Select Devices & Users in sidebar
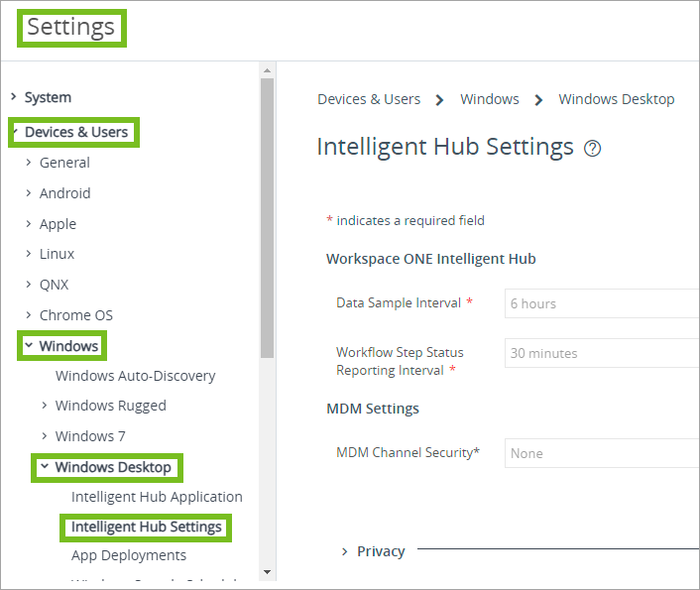Screen dimensions: 700x590 pyautogui.click(x=76, y=132)
